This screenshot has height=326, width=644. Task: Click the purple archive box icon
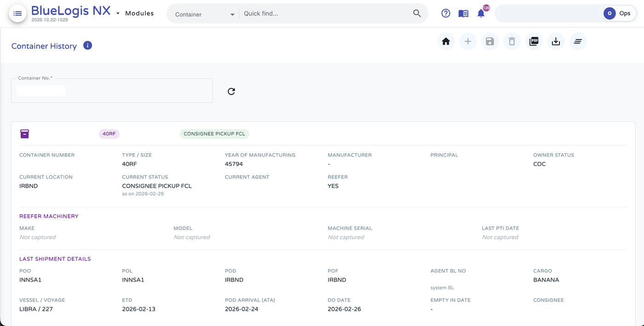pos(24,134)
